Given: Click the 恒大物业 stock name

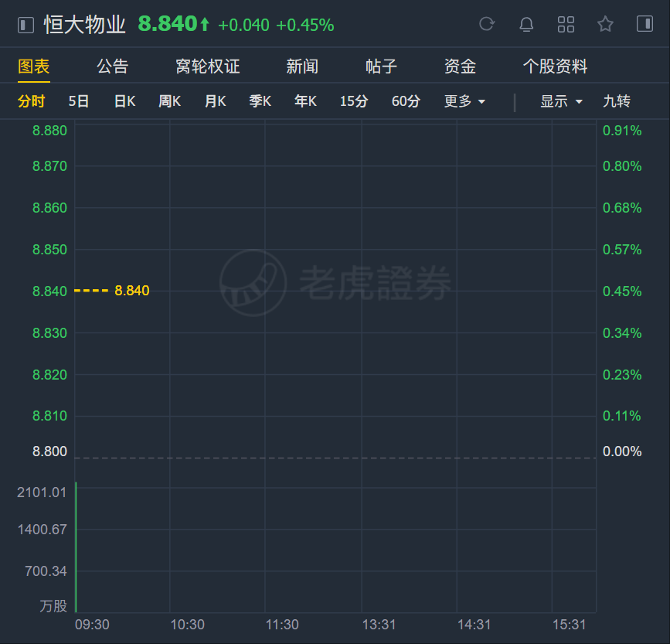Looking at the screenshot, I should 84,25.
